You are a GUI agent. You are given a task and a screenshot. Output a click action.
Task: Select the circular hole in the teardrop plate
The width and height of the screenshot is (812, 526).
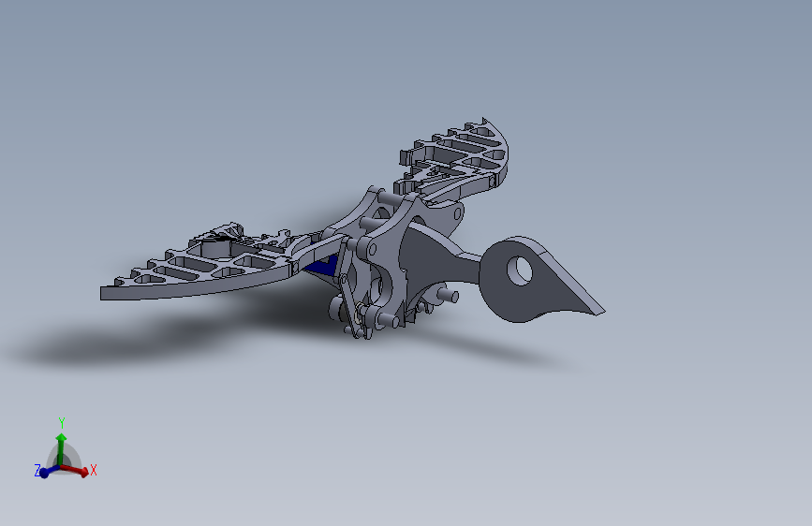(x=519, y=270)
